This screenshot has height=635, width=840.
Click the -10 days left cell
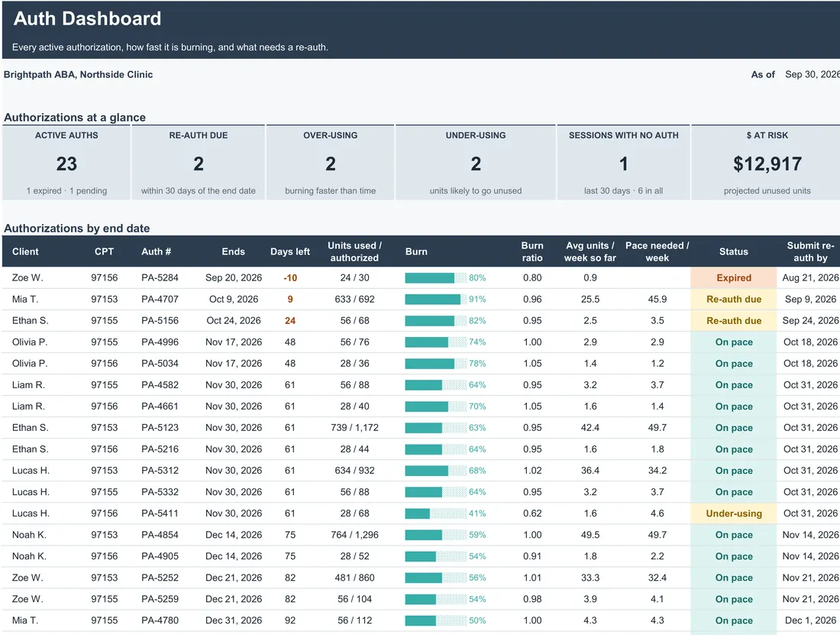tap(290, 277)
